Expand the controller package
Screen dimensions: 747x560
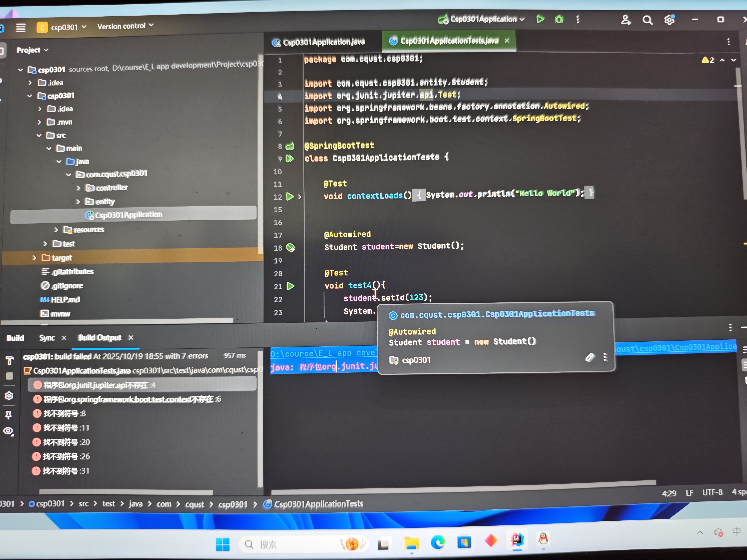tap(78, 188)
